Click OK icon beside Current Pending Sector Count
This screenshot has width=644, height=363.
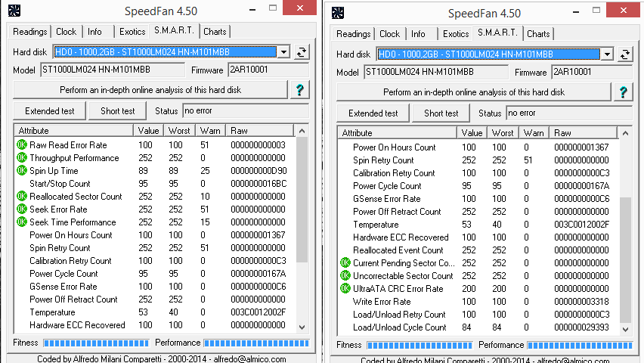[345, 262]
